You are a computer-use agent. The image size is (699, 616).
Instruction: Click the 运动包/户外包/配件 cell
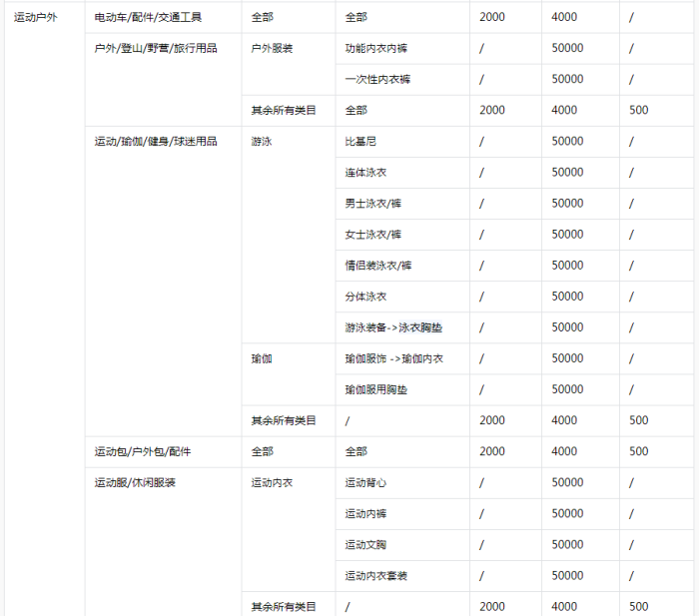click(142, 451)
